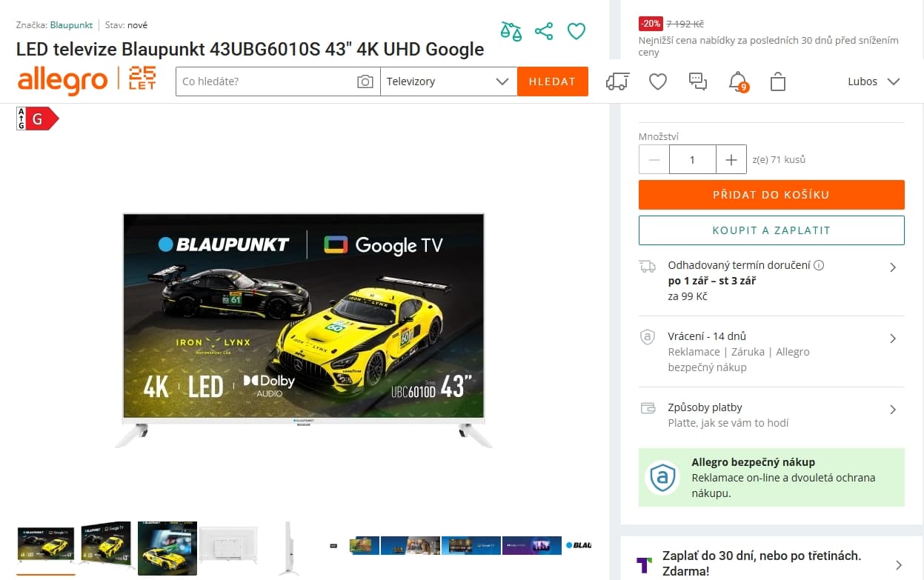The image size is (924, 580).
Task: Open the messages chat icon
Action: coord(698,81)
